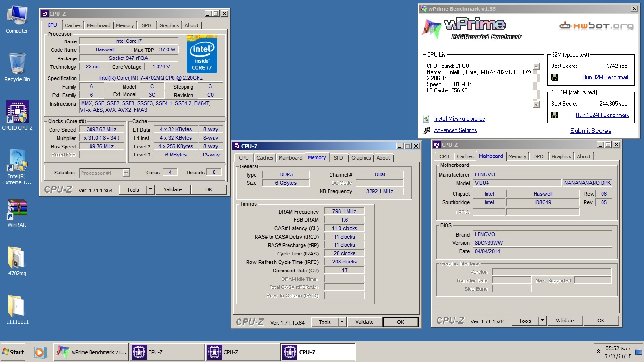The height and width of the screenshot is (362, 644).
Task: Click the BIOS Version field 8DCN39WW
Action: 542,243
